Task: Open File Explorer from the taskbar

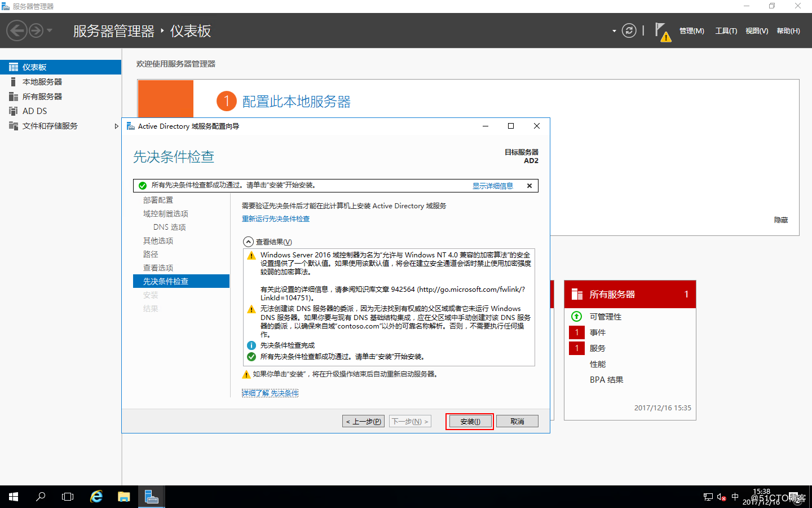Action: (124, 497)
